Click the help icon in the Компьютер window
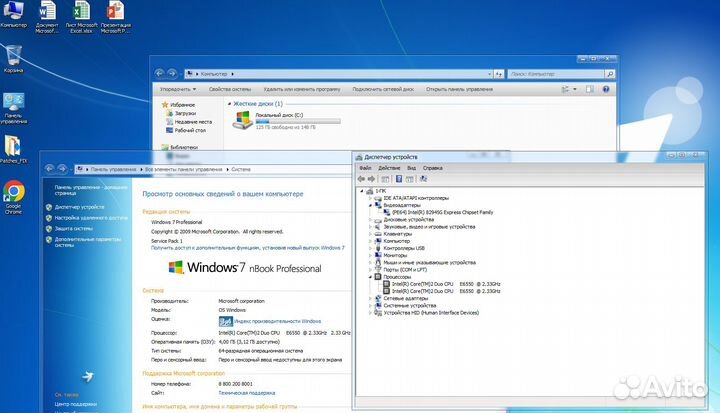This screenshot has height=413, width=720. [606, 89]
